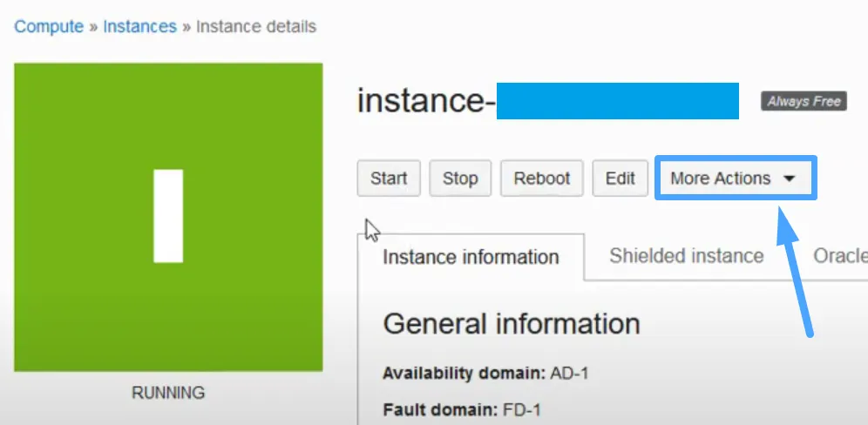Open the Shielded instance tab
This screenshot has width=868, height=425.
pos(686,256)
